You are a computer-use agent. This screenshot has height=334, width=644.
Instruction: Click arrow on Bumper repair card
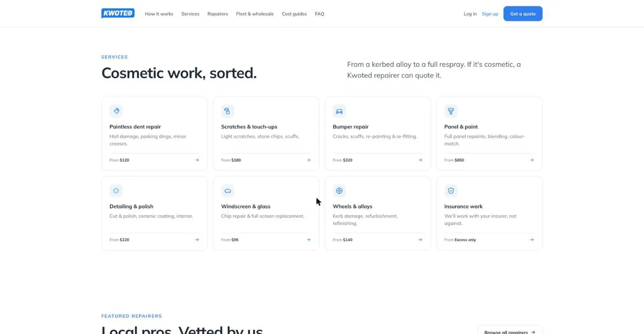click(420, 160)
